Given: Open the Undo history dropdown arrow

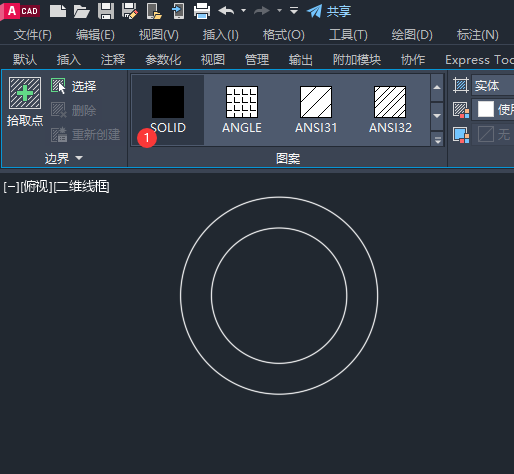Looking at the screenshot, I should (244, 11).
